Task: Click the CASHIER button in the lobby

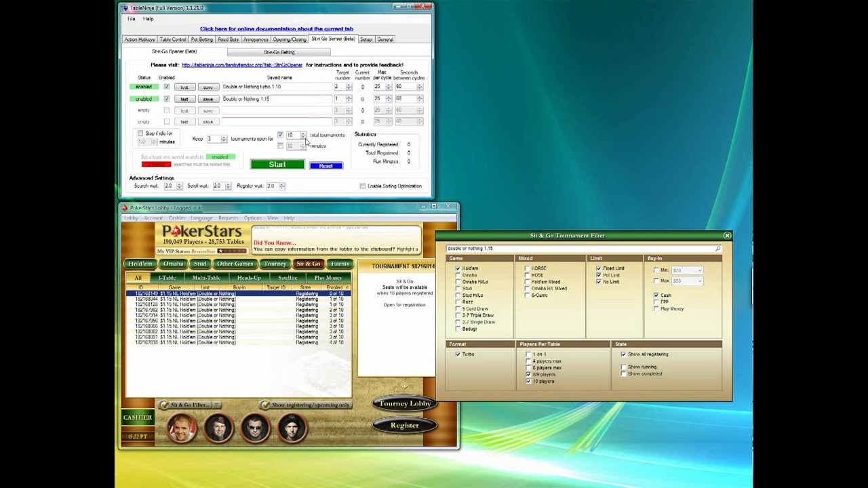Action: [137, 418]
